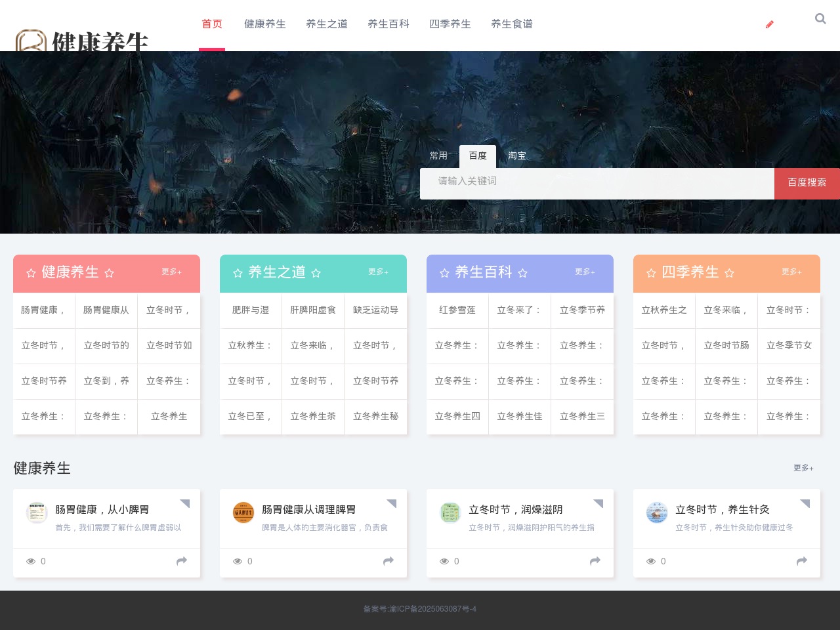Open 更多+ in the 养生之道 panel

point(379,272)
